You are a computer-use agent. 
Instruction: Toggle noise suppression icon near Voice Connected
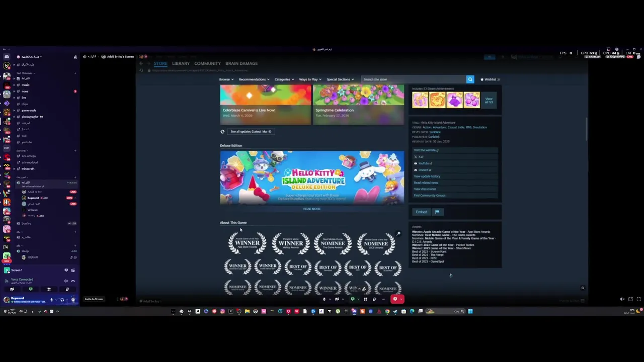[x=66, y=281]
